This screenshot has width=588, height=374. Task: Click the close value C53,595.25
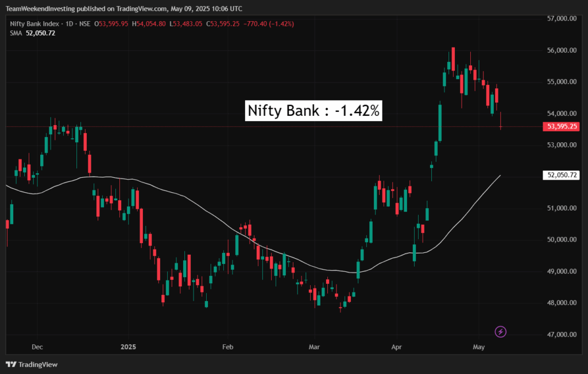(223, 24)
